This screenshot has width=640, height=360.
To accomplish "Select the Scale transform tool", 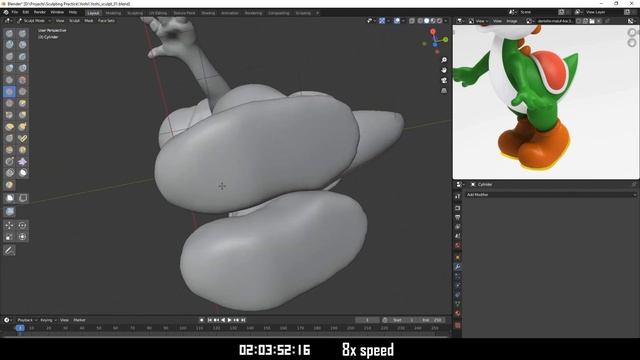I will point(9,237).
